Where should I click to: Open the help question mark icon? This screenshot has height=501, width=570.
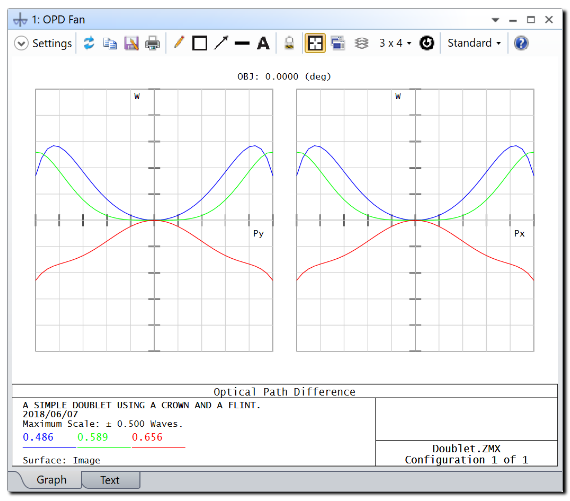coord(521,43)
